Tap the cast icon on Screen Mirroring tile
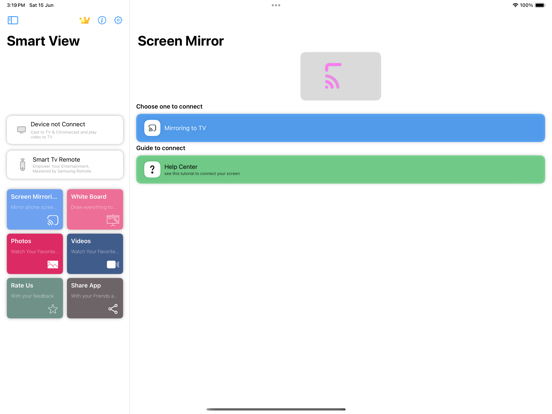Viewport: 552px width, 414px height. coord(53,220)
